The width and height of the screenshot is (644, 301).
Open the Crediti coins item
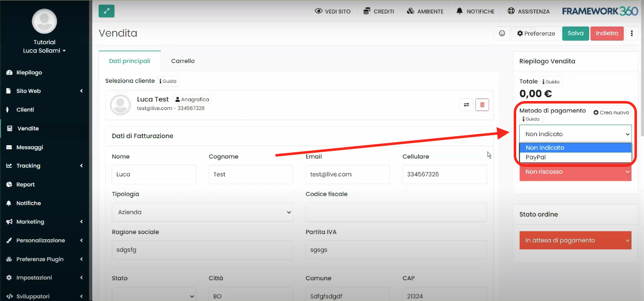[x=378, y=11]
